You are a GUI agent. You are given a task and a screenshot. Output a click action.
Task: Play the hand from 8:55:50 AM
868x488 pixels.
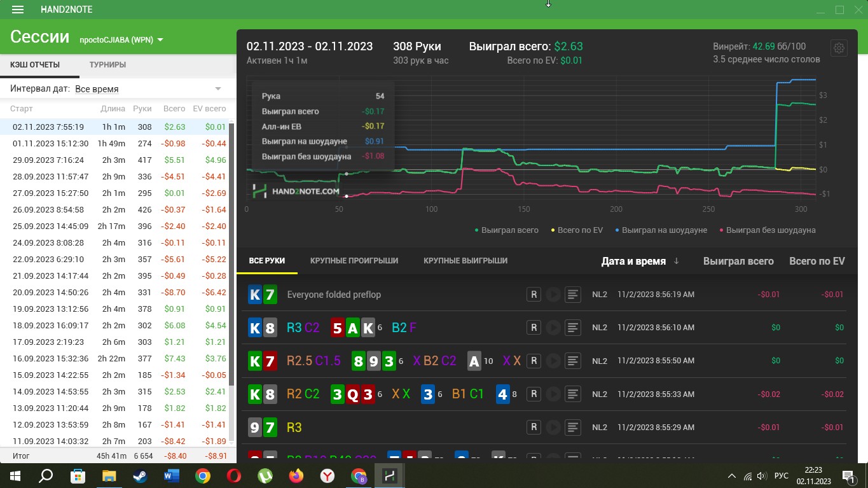pyautogui.click(x=553, y=361)
